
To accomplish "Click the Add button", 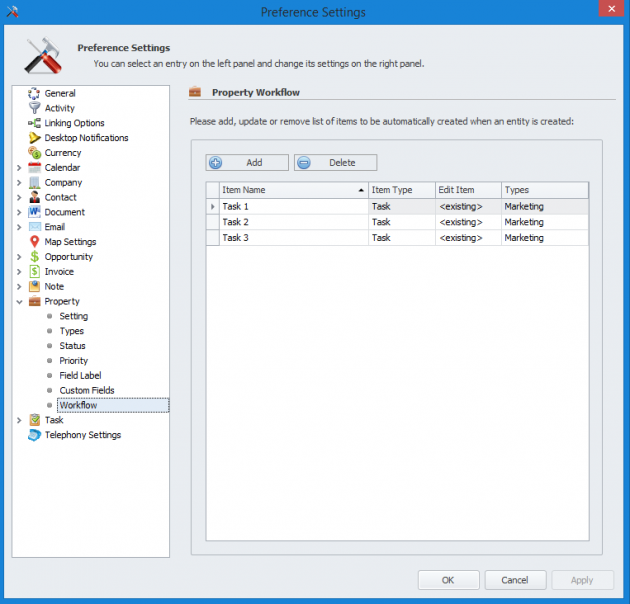I will (x=247, y=163).
